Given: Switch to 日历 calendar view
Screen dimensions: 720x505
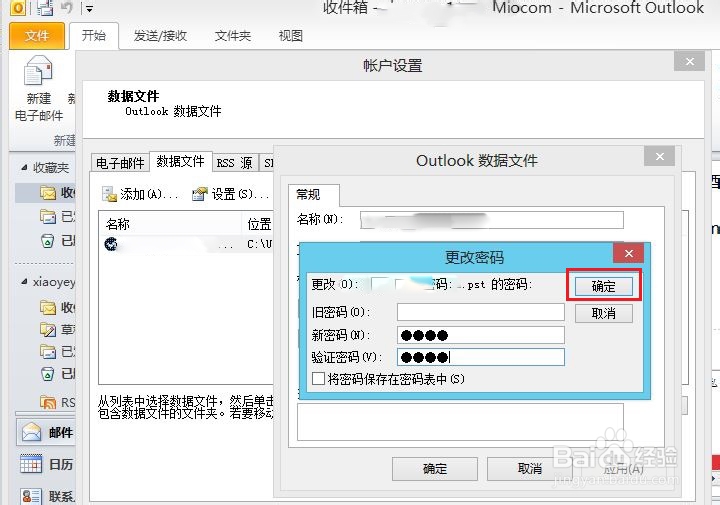Looking at the screenshot, I should pos(46,465).
